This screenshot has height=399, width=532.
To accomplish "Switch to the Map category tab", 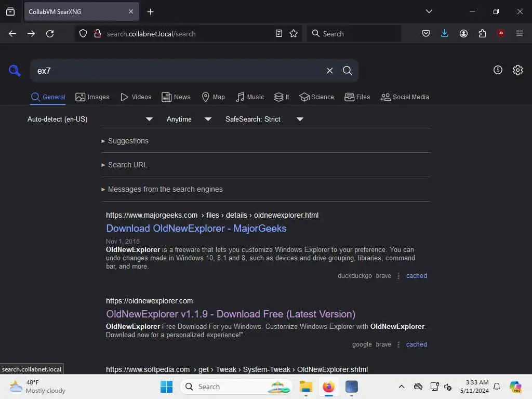I will point(213,97).
